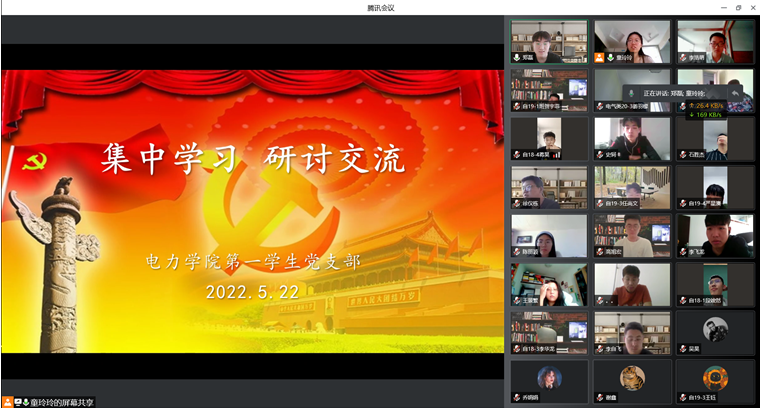Click the microphone icon in the speaking floating bar

631,93
